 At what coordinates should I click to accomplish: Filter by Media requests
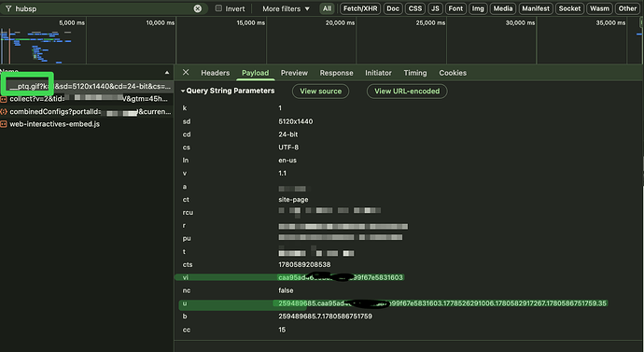click(x=503, y=8)
